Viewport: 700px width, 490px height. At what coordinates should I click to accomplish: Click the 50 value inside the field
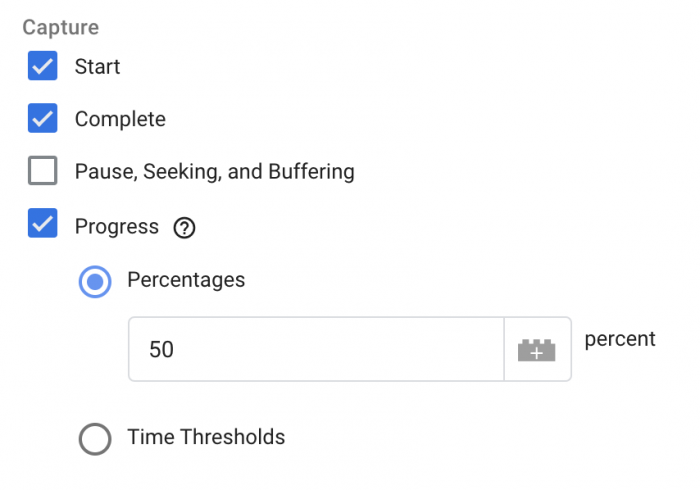(x=161, y=349)
